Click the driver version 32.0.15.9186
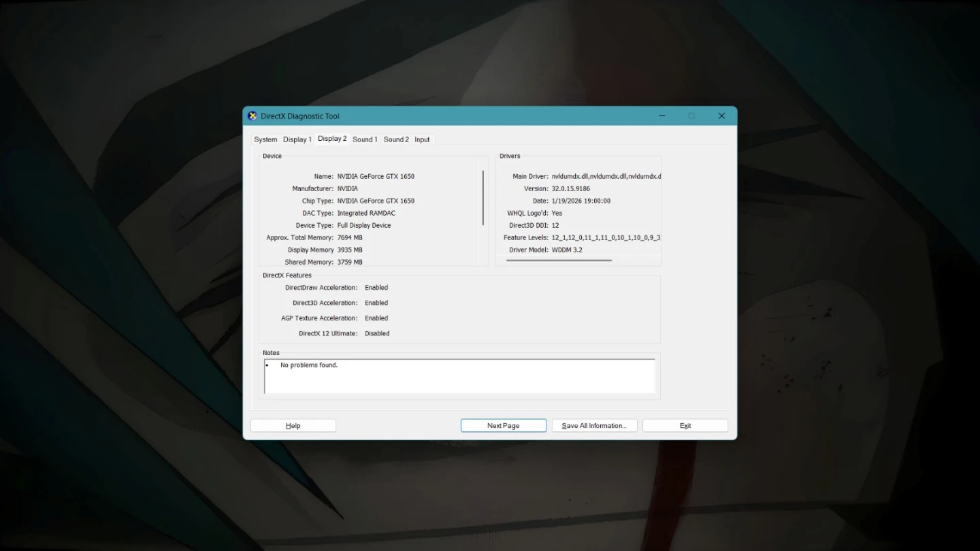This screenshot has width=980, height=551. tap(571, 188)
